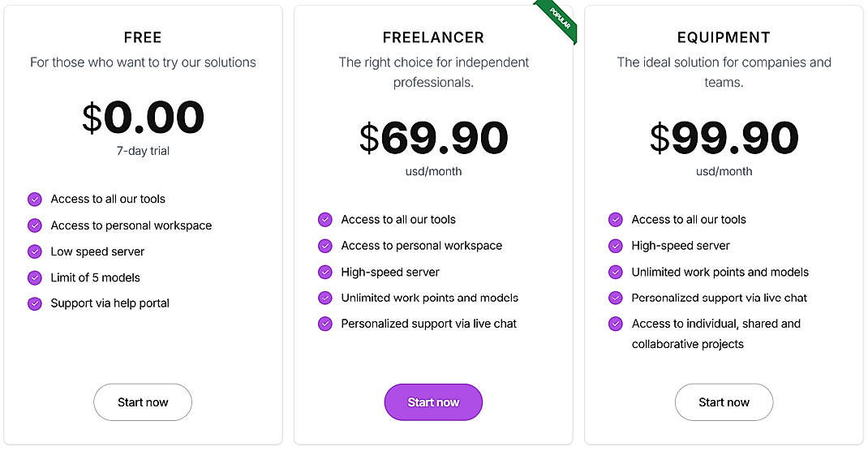Click checkmark icon next to Limit of 5 models
Viewport: 868px width, 451px height.
click(x=35, y=277)
